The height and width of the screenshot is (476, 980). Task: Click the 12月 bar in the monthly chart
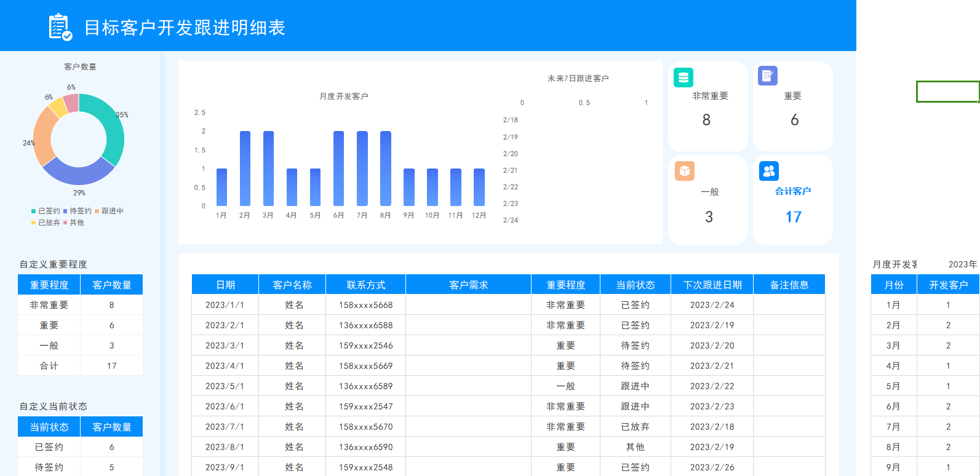coord(479,187)
